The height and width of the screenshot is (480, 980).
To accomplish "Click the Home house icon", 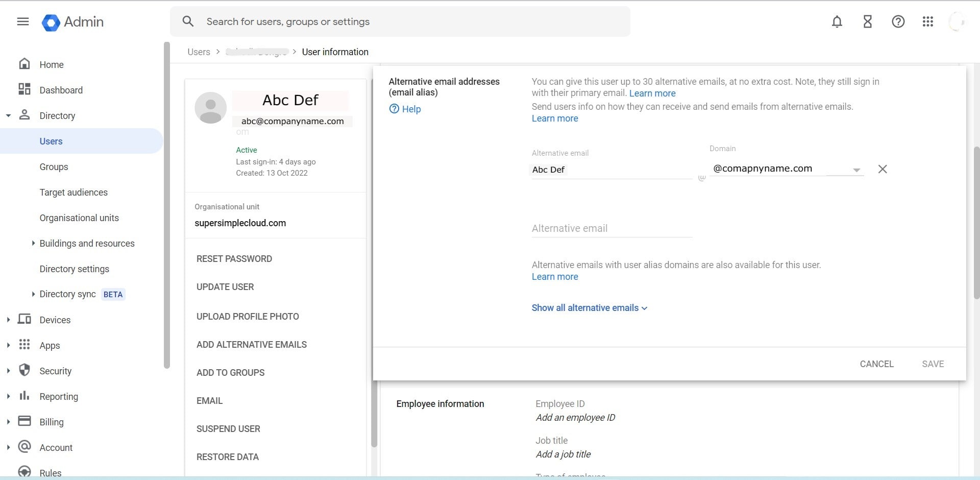I will tap(24, 64).
